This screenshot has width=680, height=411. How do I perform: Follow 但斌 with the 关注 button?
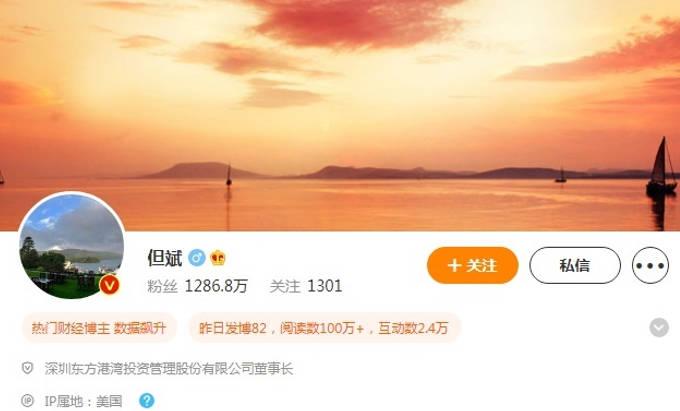pos(472,265)
